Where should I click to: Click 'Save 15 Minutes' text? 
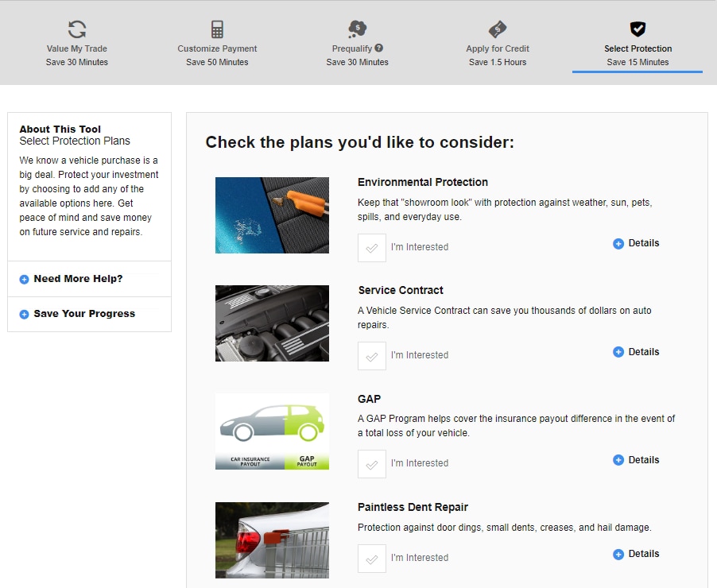point(638,62)
